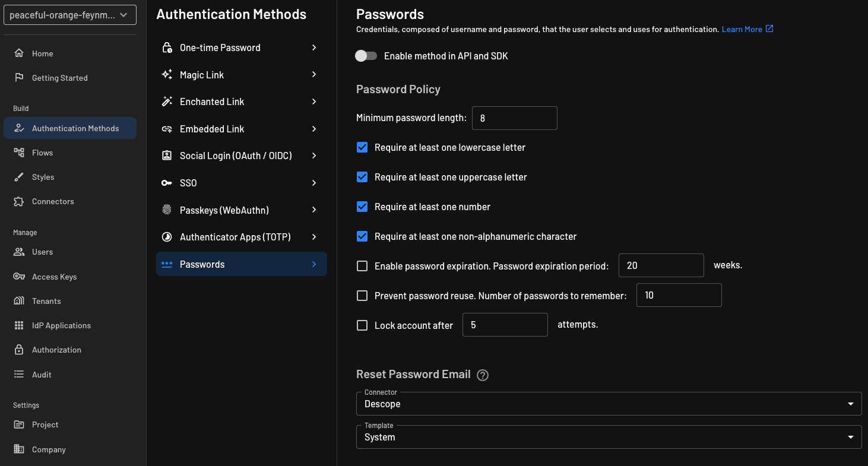Screen dimensions: 868x466
Task: Click the minimum password length field
Action: click(514, 118)
